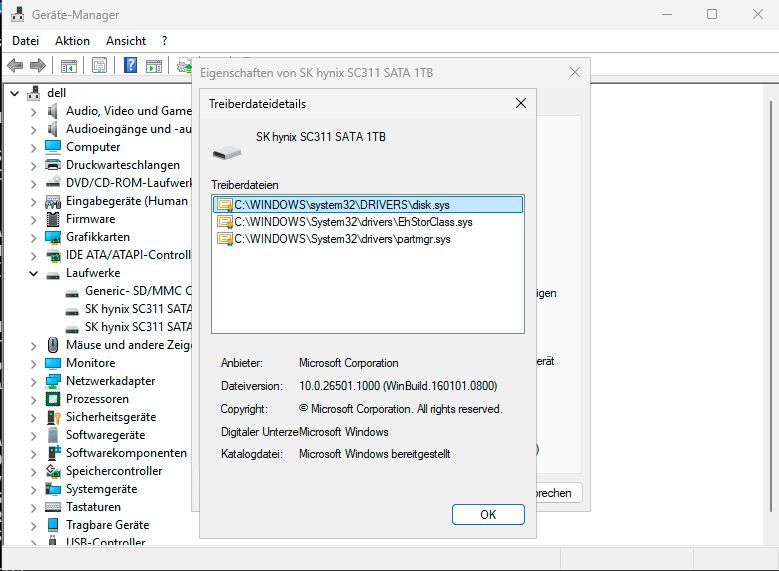Toggle the console tree pane icon
Image resolution: width=779 pixels, height=571 pixels.
69,66
